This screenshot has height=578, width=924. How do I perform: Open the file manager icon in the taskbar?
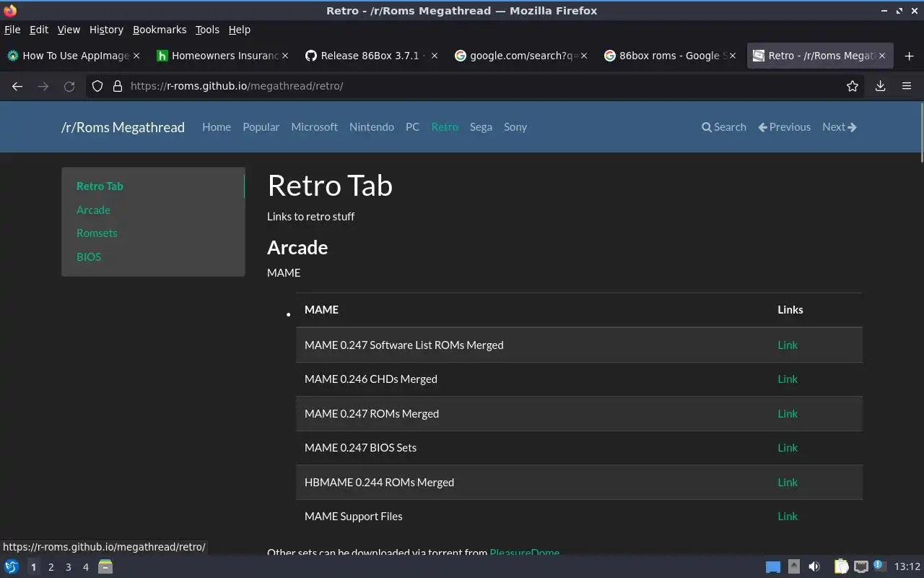[105, 566]
